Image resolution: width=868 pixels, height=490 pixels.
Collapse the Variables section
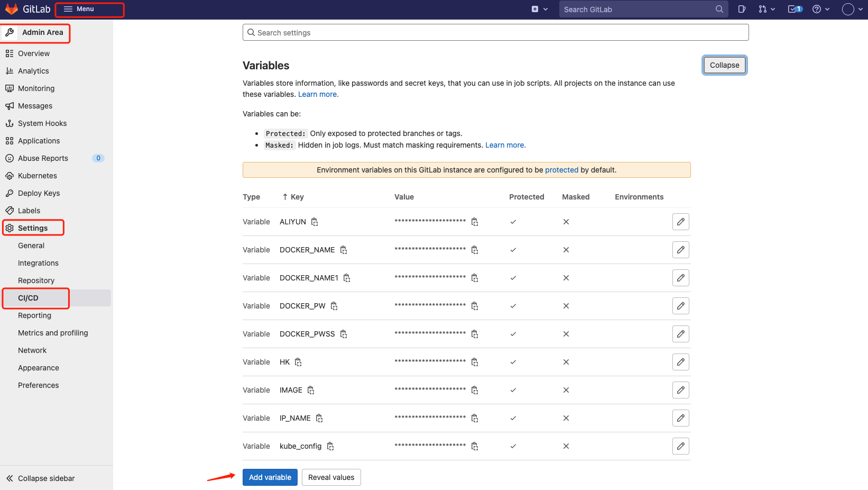click(x=724, y=65)
